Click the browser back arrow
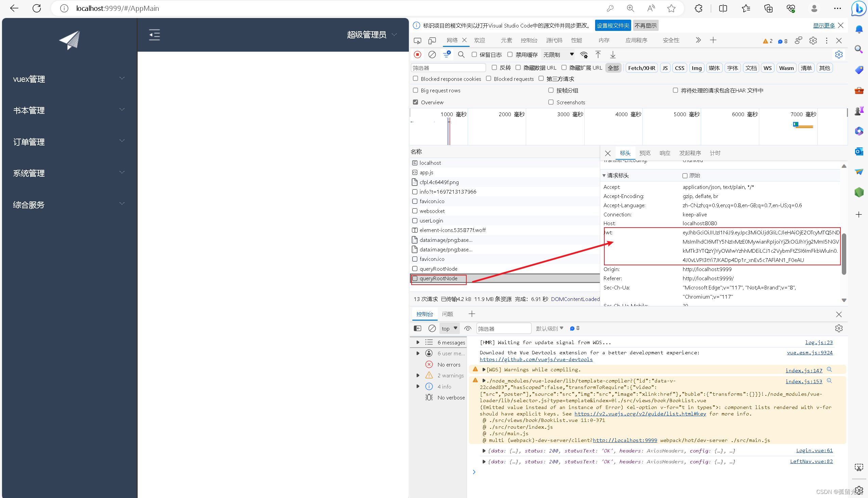This screenshot has width=868, height=498. [14, 8]
